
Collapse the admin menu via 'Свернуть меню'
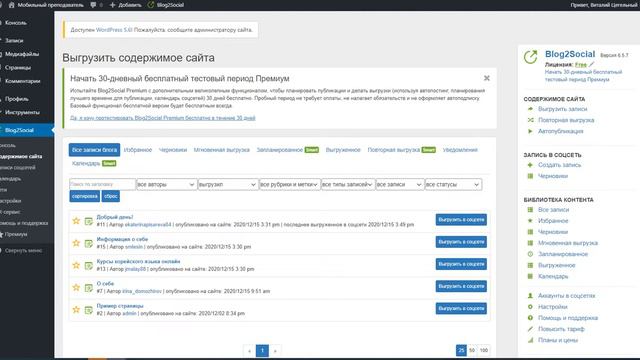click(x=23, y=251)
